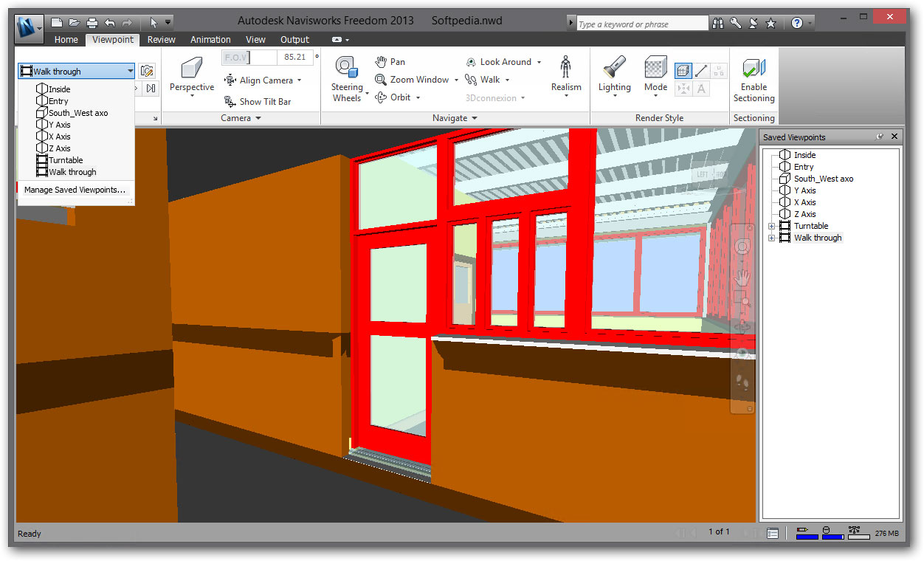The height and width of the screenshot is (561, 924).
Task: Toggle lines display in Render Style
Action: tap(701, 71)
